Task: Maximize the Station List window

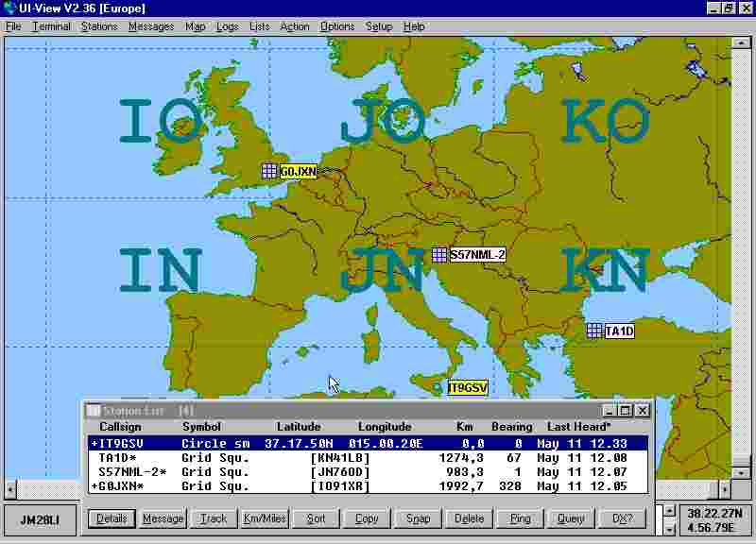Action: (x=625, y=411)
